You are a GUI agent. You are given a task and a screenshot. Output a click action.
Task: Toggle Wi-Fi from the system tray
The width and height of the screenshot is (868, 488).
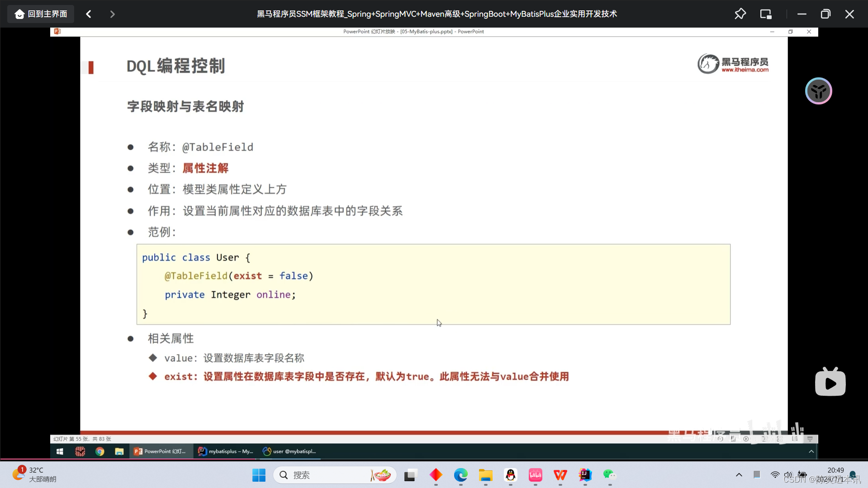pos(774,475)
